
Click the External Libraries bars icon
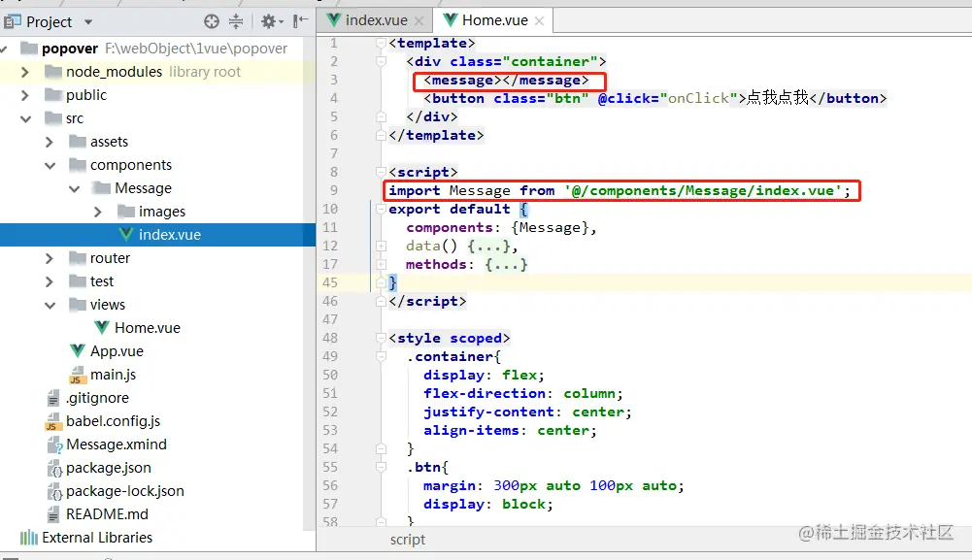tap(28, 538)
